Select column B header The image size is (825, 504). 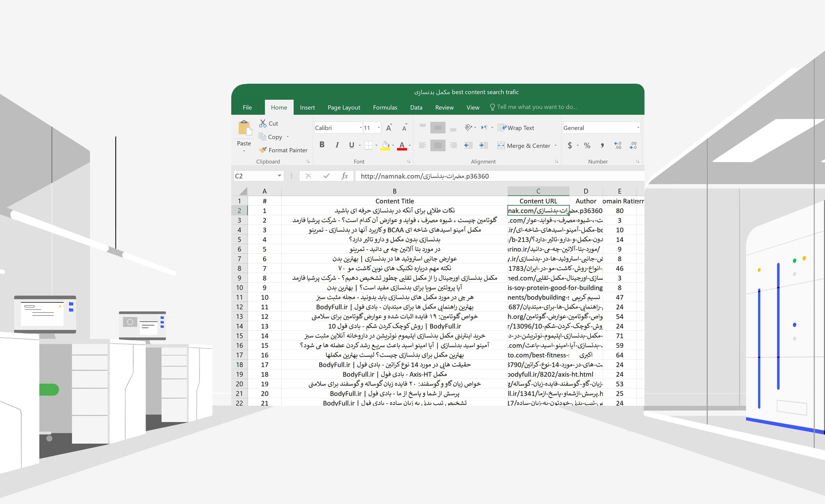[x=394, y=191]
